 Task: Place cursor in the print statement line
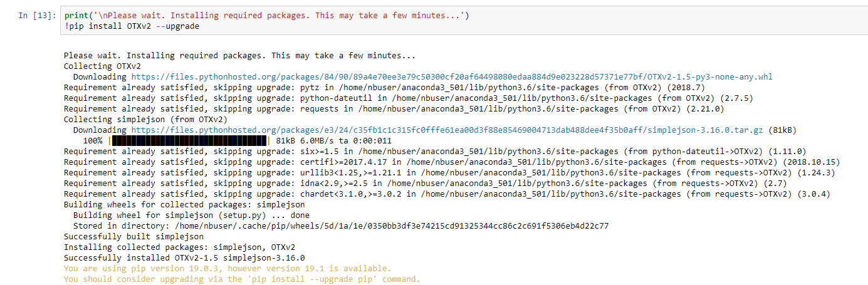(x=266, y=16)
